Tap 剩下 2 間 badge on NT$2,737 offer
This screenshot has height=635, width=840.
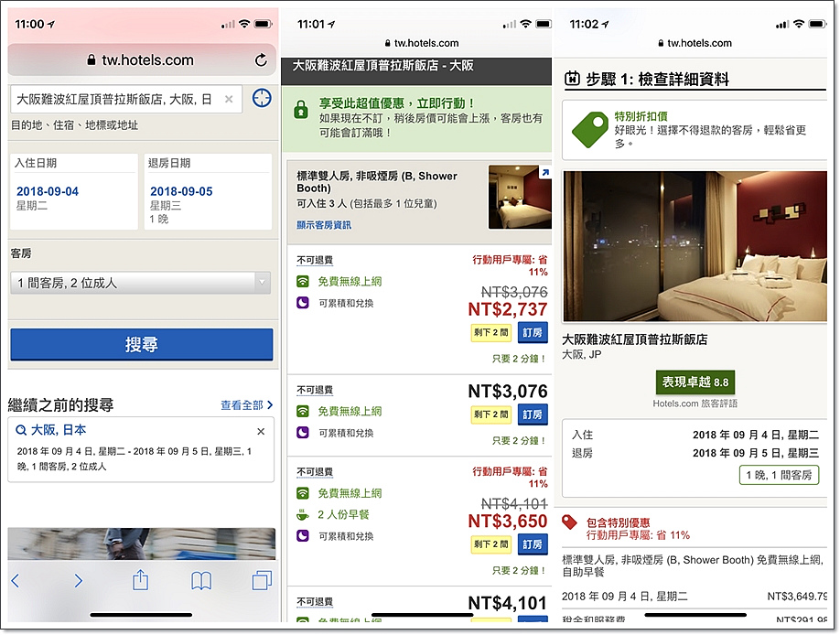pos(491,333)
